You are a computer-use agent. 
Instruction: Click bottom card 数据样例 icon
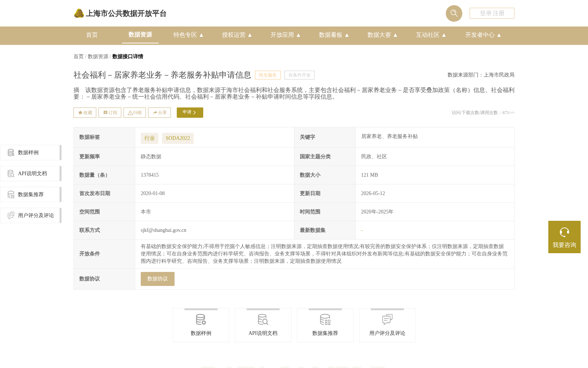click(x=201, y=319)
